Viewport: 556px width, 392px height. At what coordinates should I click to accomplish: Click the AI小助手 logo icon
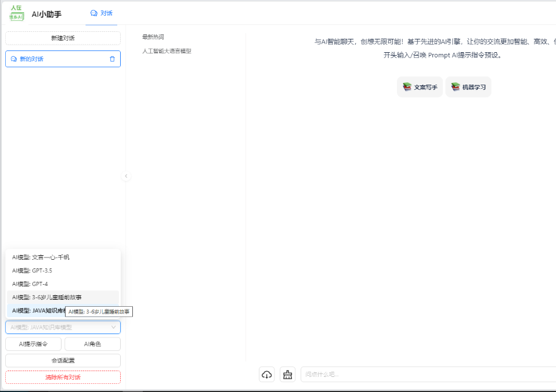pyautogui.click(x=17, y=13)
